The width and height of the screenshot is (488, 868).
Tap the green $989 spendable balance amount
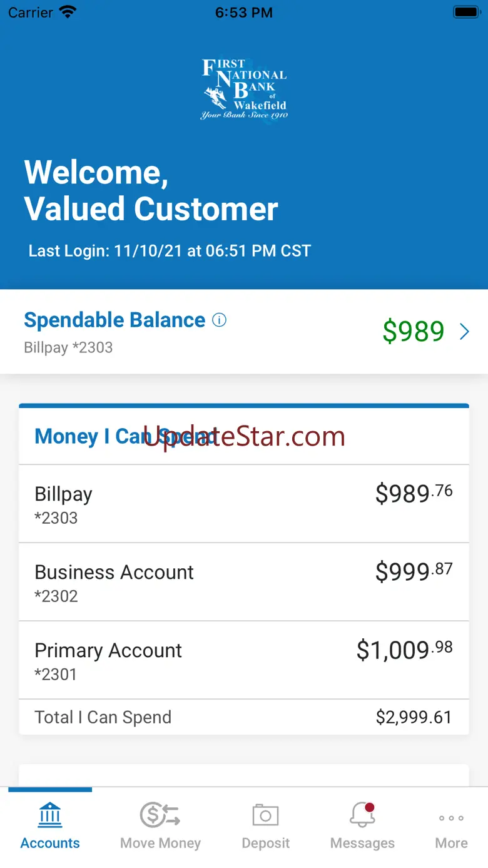click(413, 332)
